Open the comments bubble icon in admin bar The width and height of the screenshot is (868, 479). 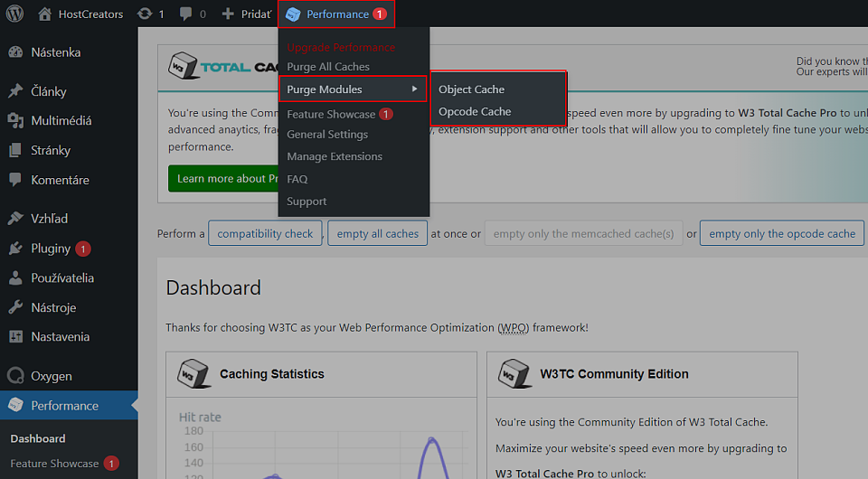tap(185, 14)
